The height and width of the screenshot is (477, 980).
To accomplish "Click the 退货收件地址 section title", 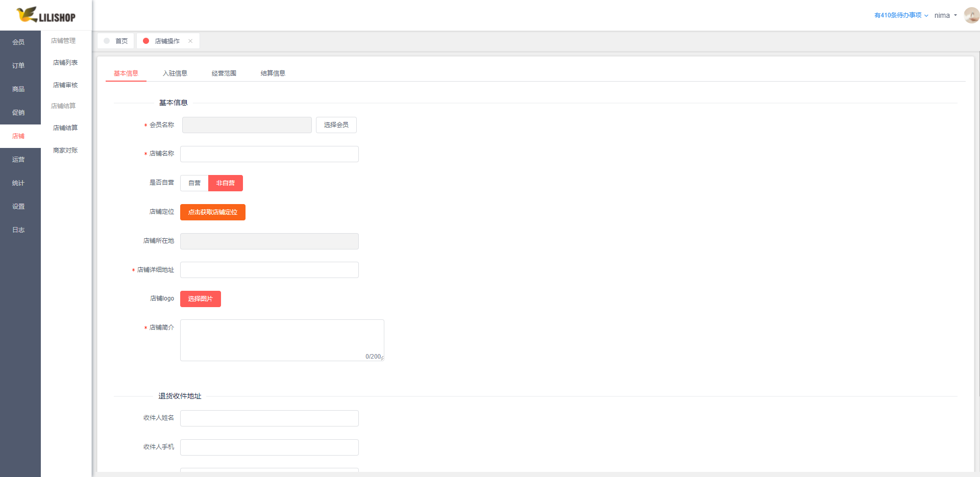I will pyautogui.click(x=180, y=396).
